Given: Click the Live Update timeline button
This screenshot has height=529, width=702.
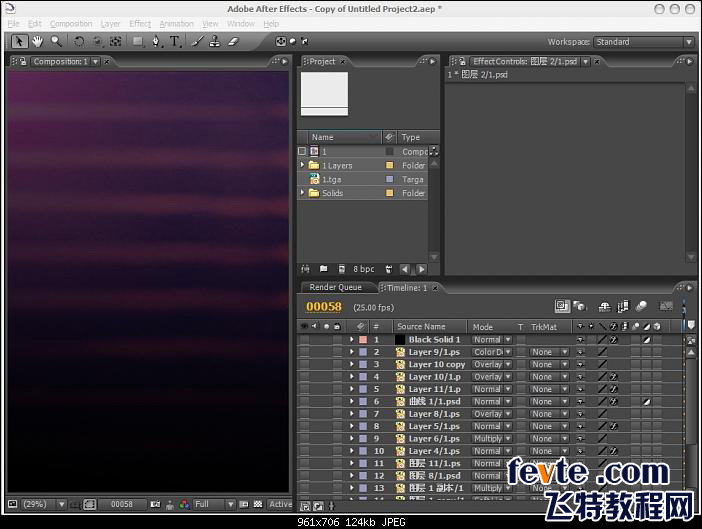Looking at the screenshot, I should [x=561, y=306].
